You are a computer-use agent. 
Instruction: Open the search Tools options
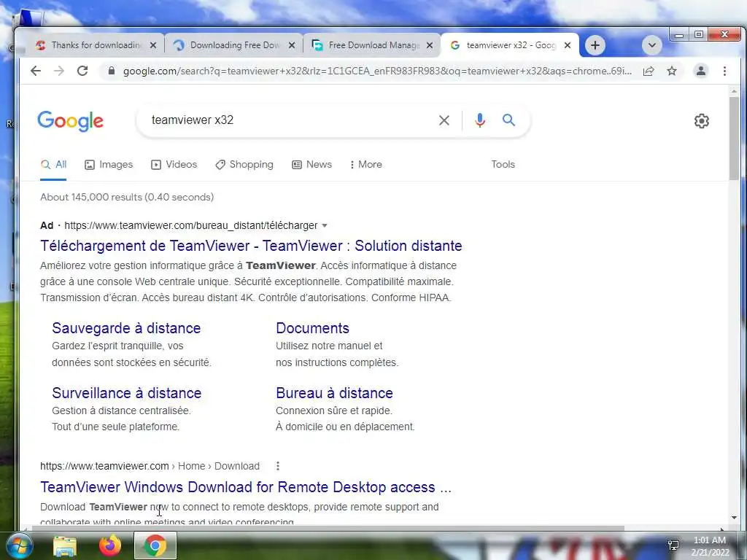pos(503,164)
